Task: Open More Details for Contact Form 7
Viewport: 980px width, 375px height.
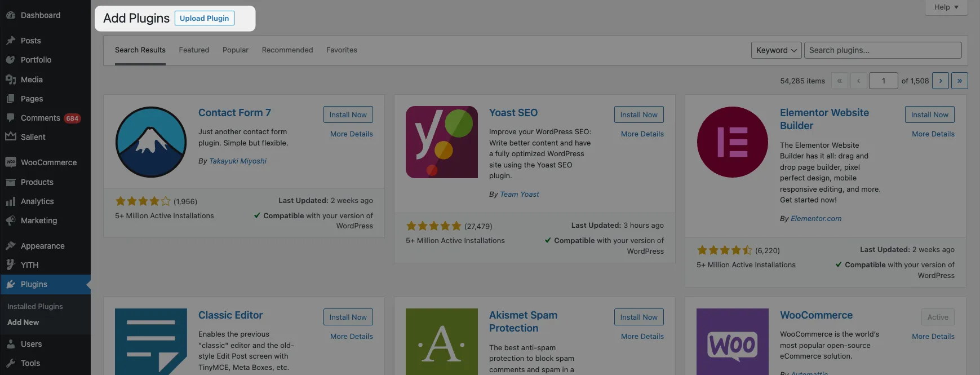Action: (x=352, y=134)
